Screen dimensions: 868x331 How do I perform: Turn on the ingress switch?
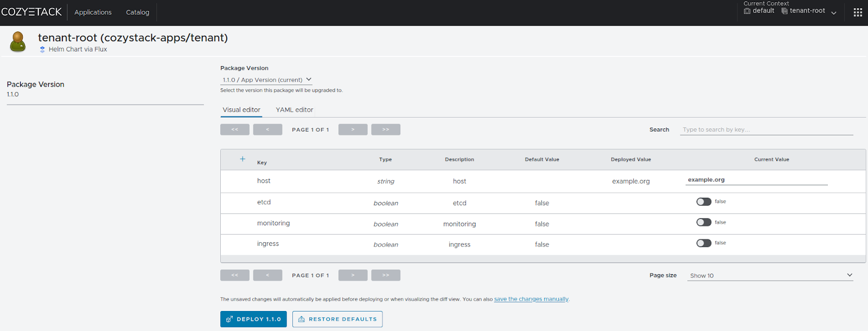(x=704, y=243)
